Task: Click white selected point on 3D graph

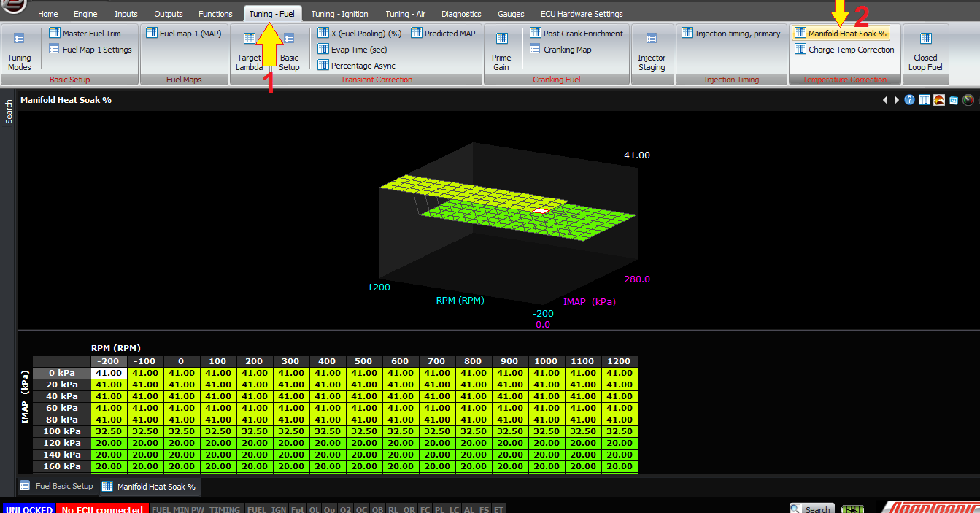Action: click(x=540, y=211)
